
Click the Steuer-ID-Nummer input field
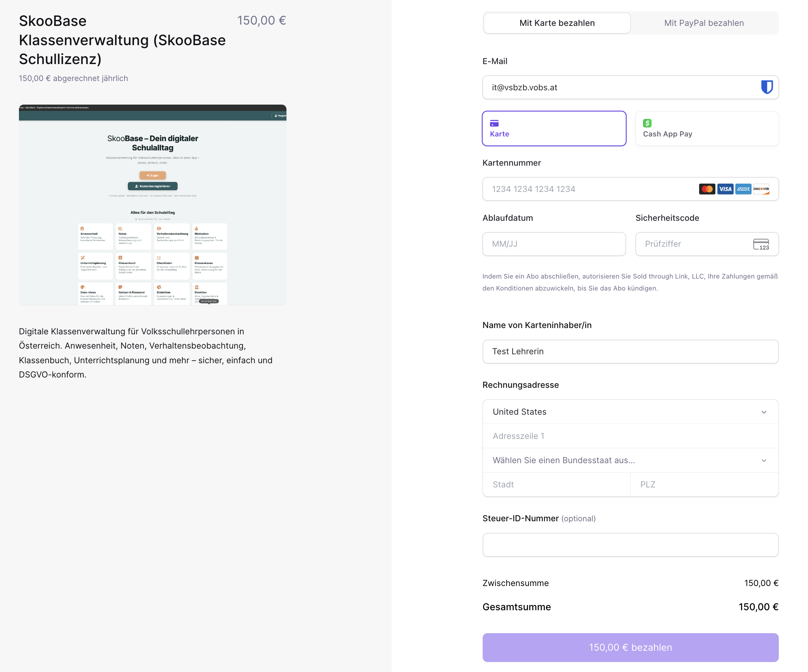point(630,545)
